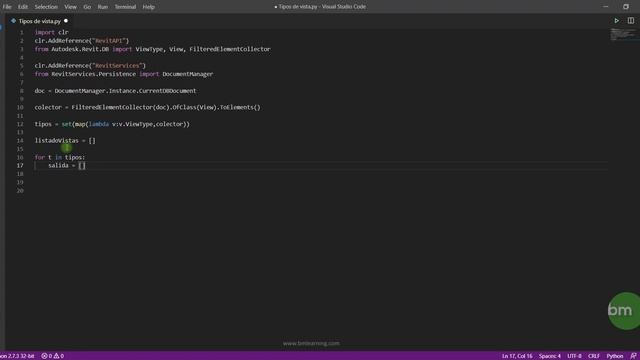Change line endings via CRLF indicator
Screen dimensions: 640x360
point(593,356)
